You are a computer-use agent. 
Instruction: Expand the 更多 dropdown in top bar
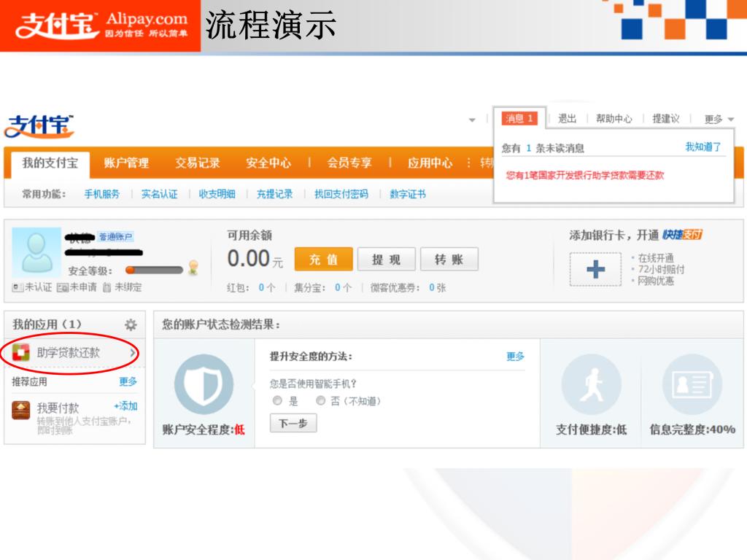tap(719, 119)
